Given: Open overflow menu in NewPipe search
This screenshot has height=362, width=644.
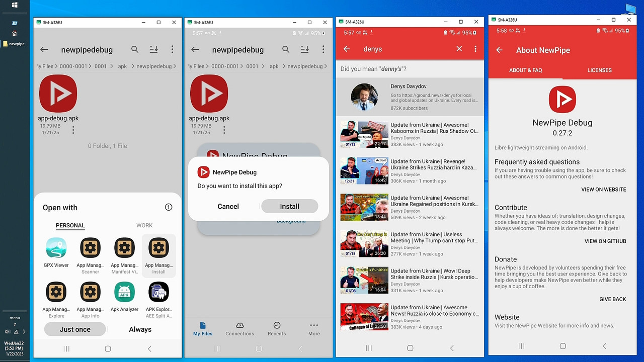Looking at the screenshot, I should [475, 49].
